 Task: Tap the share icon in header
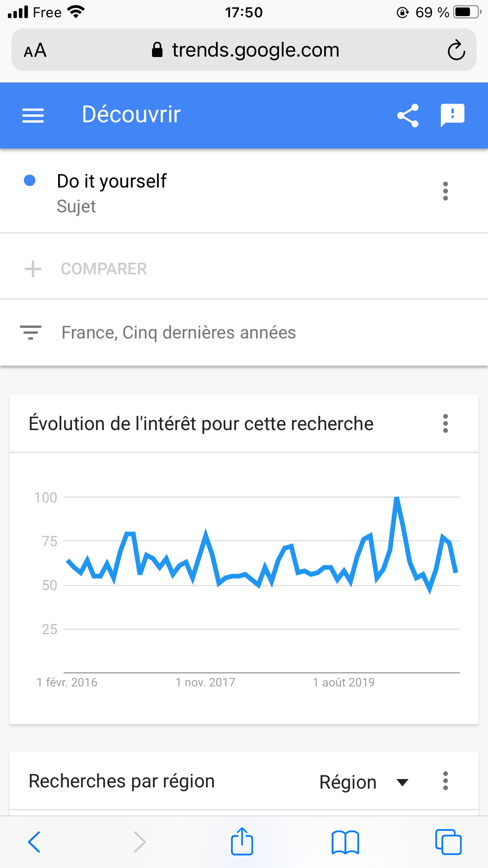(408, 116)
